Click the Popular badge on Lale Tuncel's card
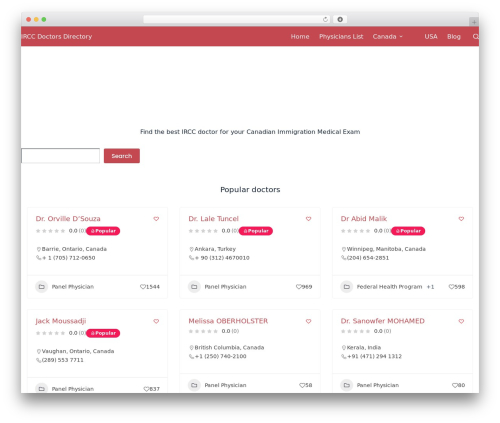Viewport: 500px width, 423px height. [x=256, y=231]
